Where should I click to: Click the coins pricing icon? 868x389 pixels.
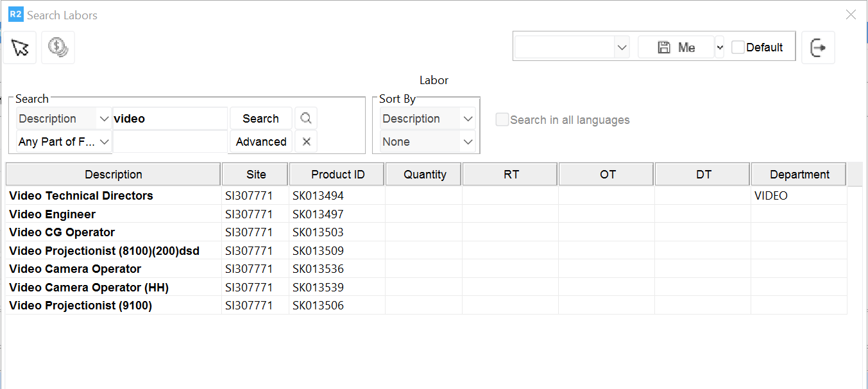[58, 48]
